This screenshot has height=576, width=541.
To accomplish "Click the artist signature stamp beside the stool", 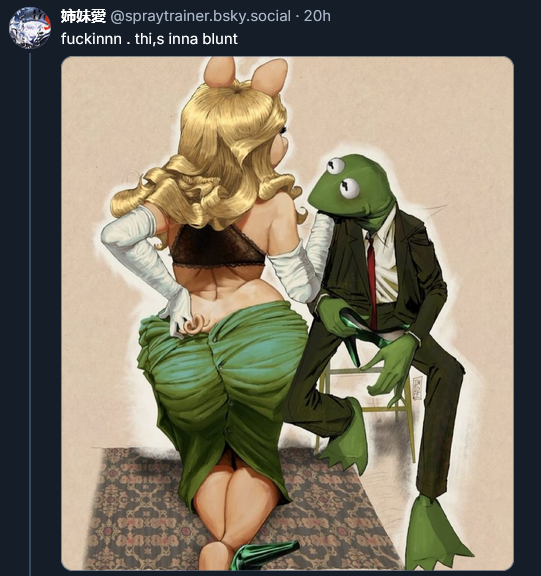I will (x=417, y=388).
